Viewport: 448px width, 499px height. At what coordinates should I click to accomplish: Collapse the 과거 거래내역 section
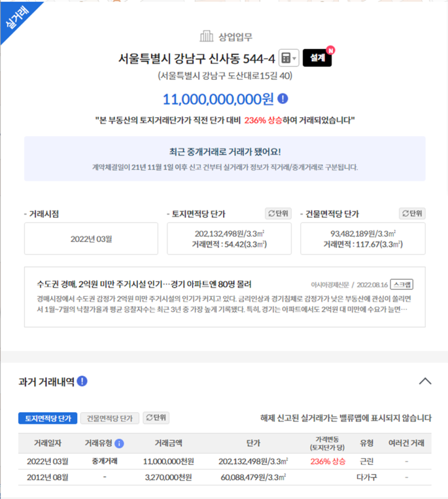425,381
